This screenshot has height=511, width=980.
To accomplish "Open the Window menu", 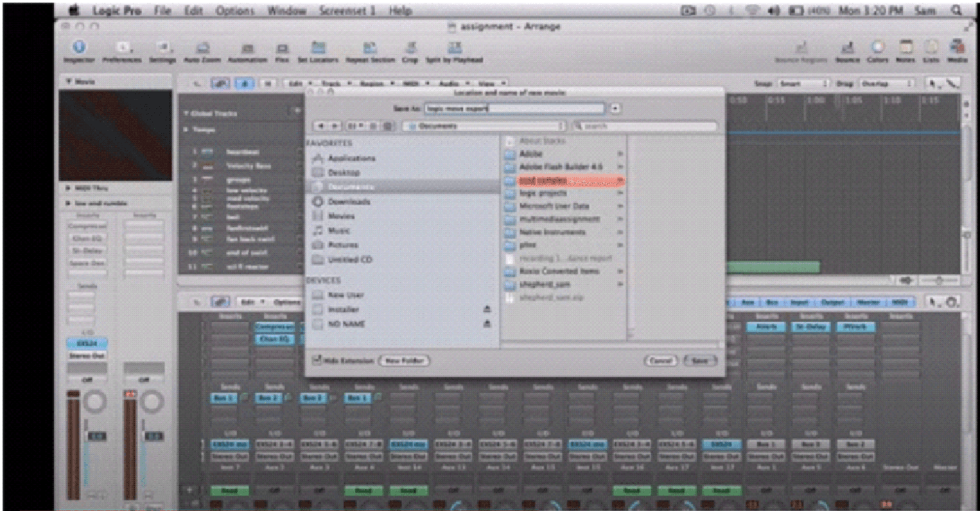I will click(287, 11).
